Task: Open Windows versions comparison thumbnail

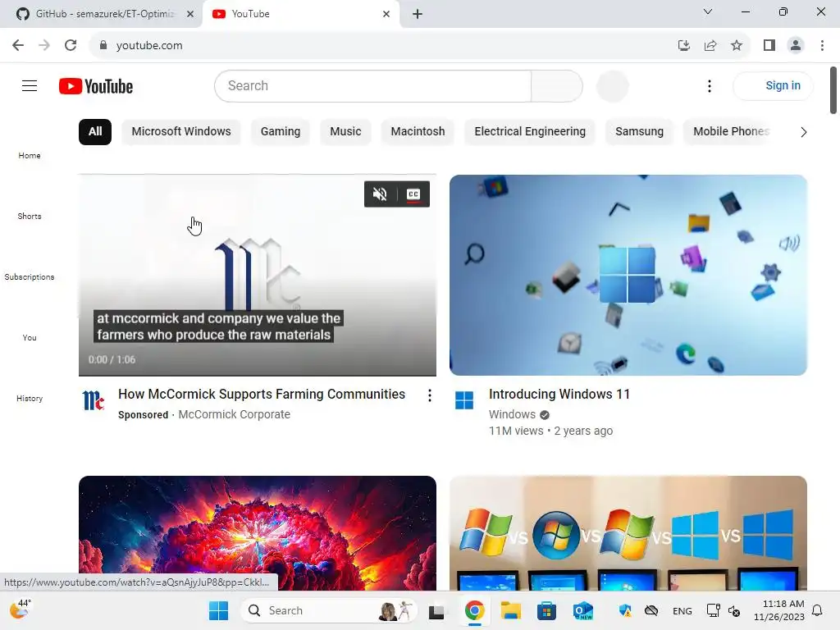Action: (628, 532)
